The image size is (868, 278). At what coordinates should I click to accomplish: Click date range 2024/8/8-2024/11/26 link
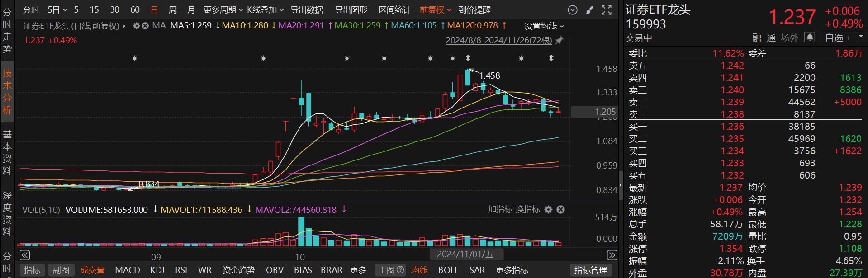(499, 40)
